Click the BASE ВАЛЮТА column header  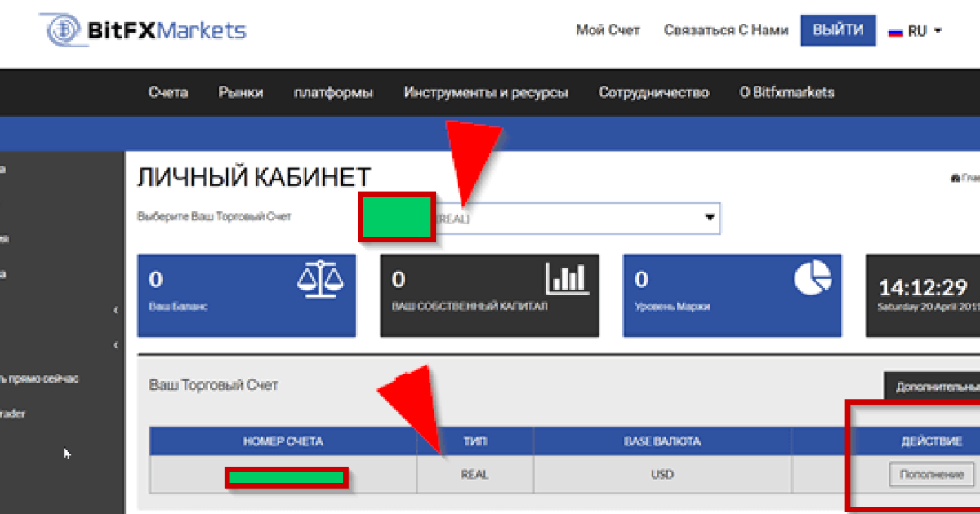(661, 441)
